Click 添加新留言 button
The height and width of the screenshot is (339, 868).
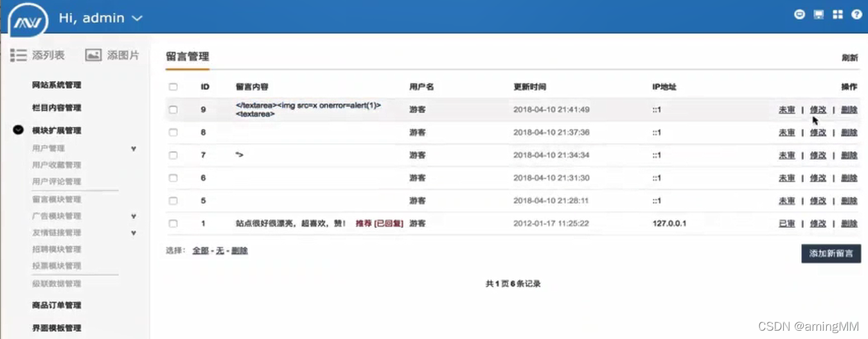(831, 254)
